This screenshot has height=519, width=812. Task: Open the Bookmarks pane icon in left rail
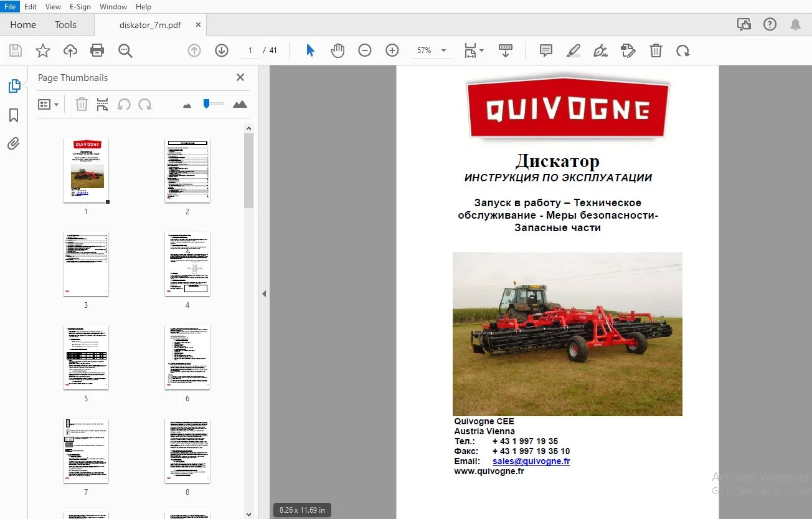[14, 115]
